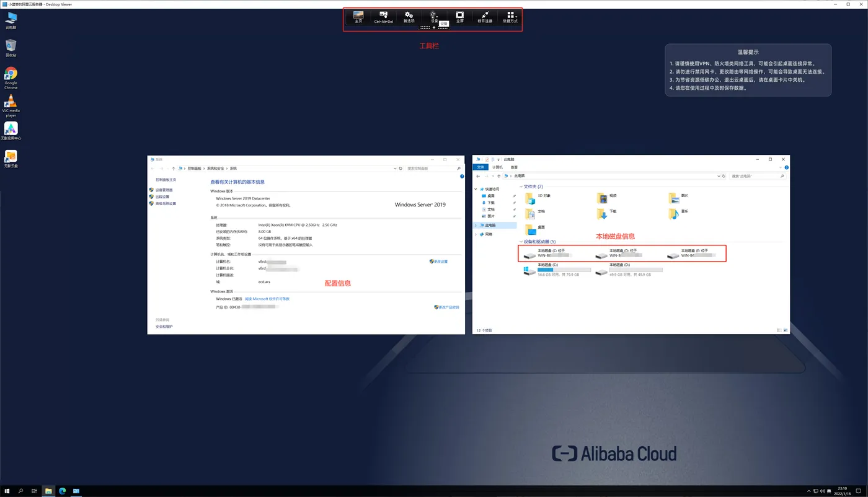Click the help icon in the System window
Image resolution: width=868 pixels, height=497 pixels.
pos(462,177)
